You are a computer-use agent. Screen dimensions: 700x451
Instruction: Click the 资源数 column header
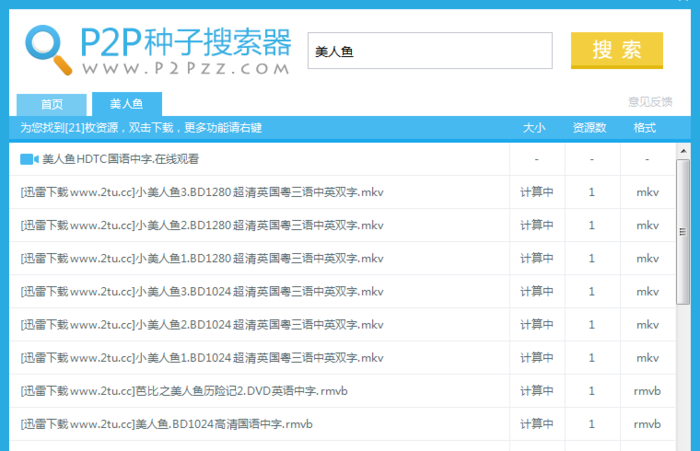[x=590, y=128]
